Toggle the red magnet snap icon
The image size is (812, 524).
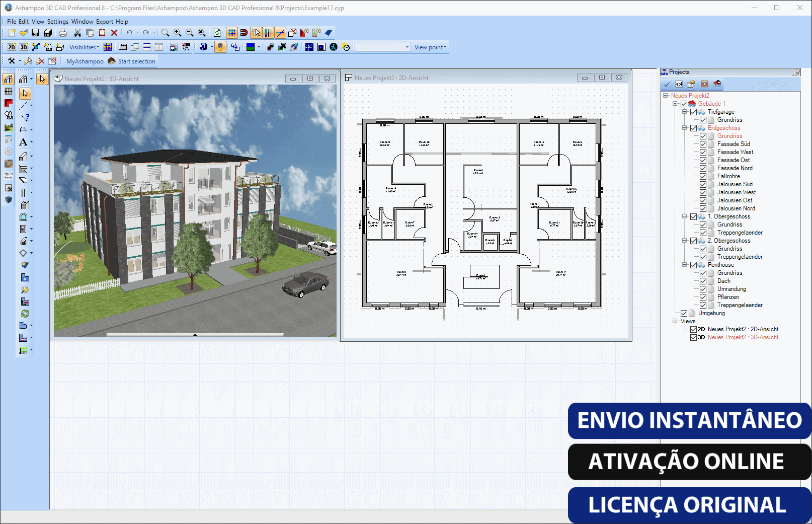(244, 33)
